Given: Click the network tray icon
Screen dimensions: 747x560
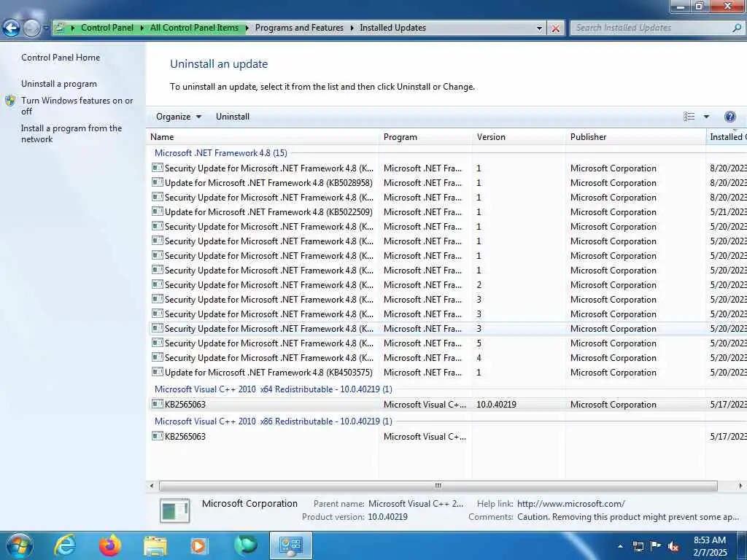Looking at the screenshot, I should (638, 546).
